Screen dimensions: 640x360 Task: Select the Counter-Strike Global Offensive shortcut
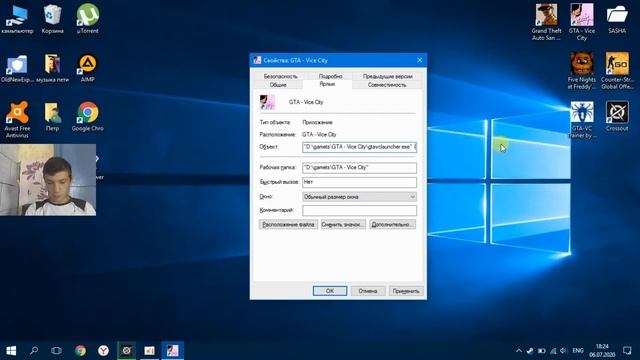point(617,71)
